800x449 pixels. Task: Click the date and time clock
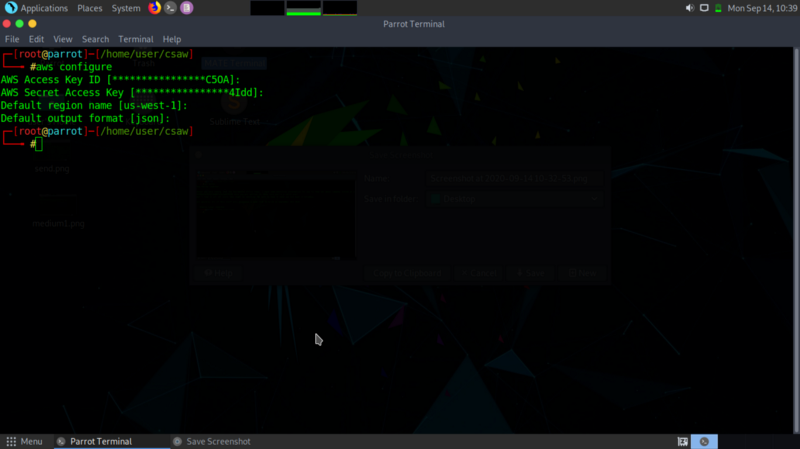pos(762,8)
